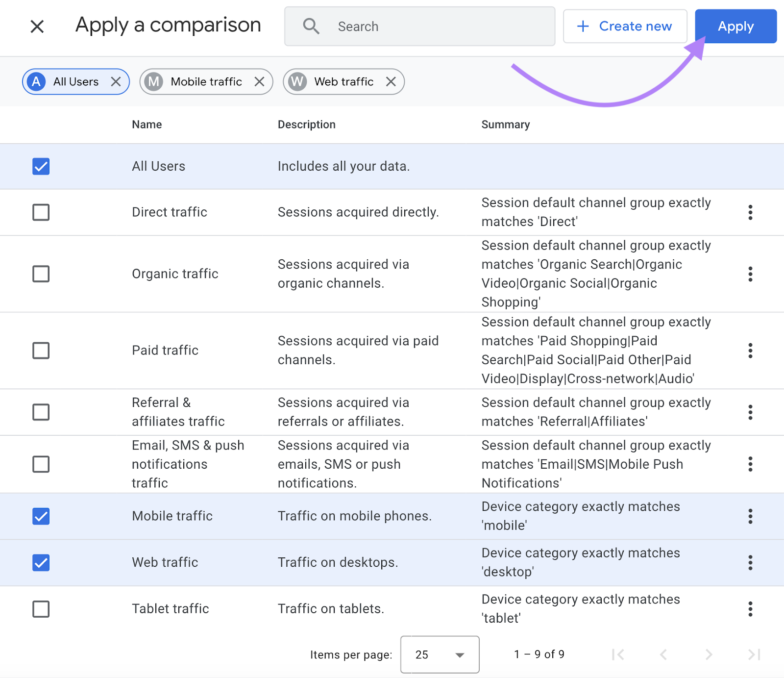This screenshot has height=678, width=784.
Task: Open the three-dot menu for Organic traffic
Action: 750,274
